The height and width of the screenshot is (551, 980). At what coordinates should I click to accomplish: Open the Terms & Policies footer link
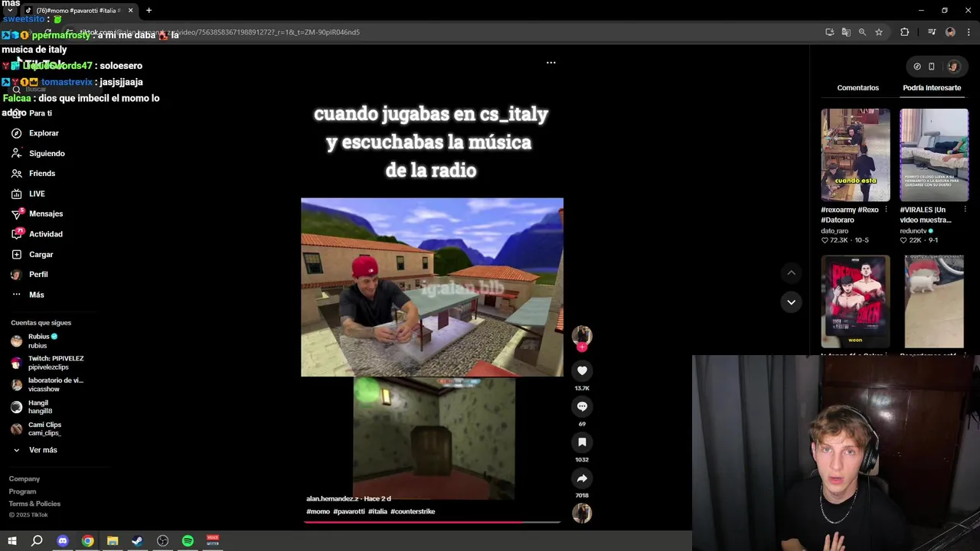pos(34,504)
